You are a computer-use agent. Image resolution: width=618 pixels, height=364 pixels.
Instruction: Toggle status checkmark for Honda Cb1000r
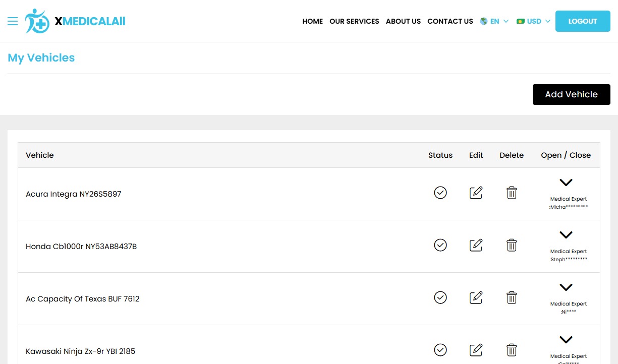tap(440, 245)
